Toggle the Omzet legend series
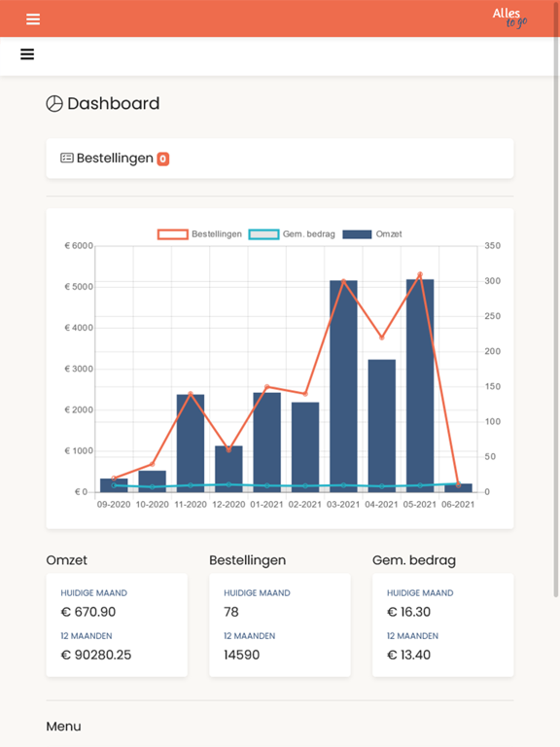The width and height of the screenshot is (560, 747). click(x=372, y=233)
